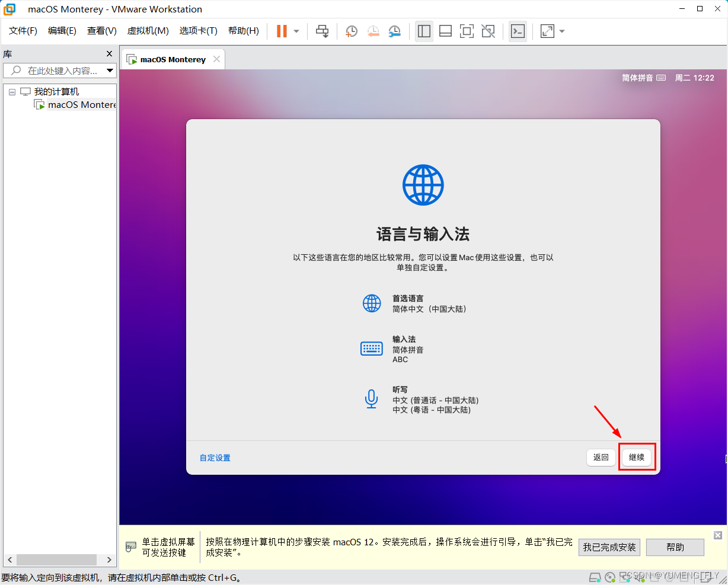Click the CD/DVD drive status bar icon
Viewport: 728px width, 585px height.
[x=610, y=577]
